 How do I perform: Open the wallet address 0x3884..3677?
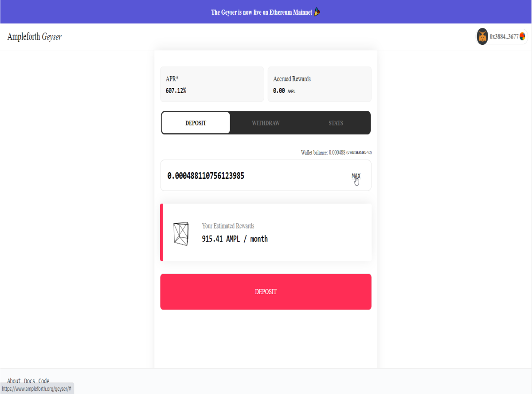[504, 37]
